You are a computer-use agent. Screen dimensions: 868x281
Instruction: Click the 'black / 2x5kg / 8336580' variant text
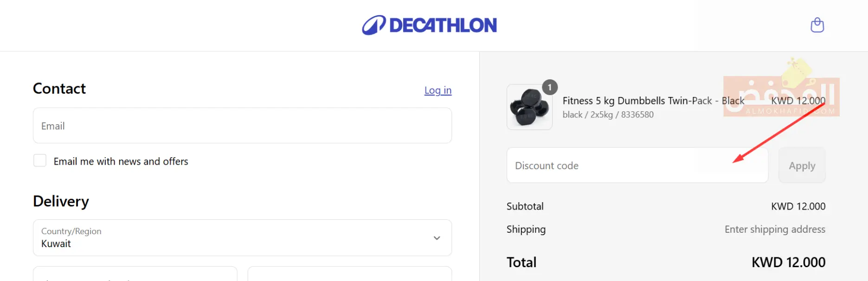(x=608, y=115)
